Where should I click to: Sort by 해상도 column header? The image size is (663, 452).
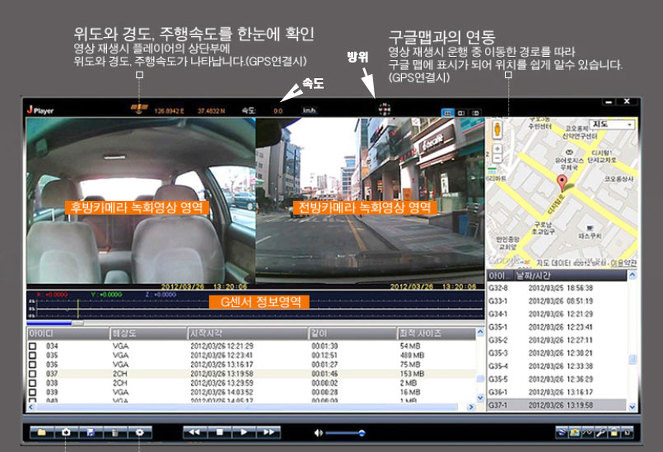[148, 334]
